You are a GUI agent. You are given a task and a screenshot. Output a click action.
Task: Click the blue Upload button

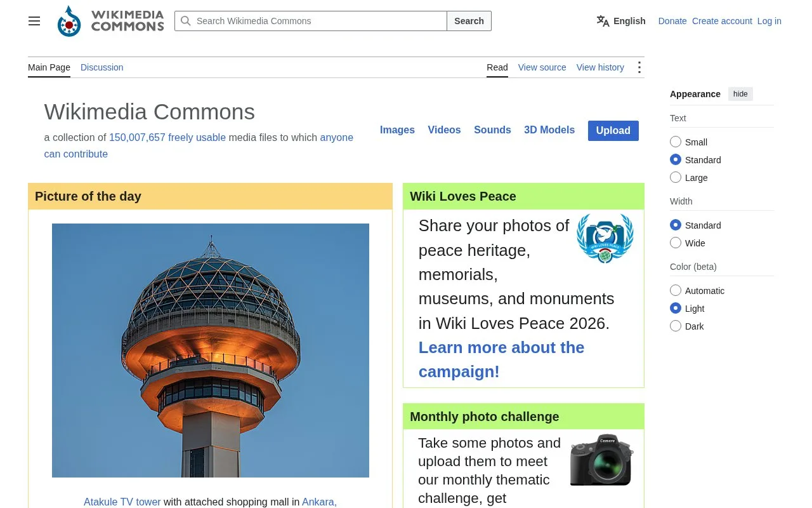(613, 131)
